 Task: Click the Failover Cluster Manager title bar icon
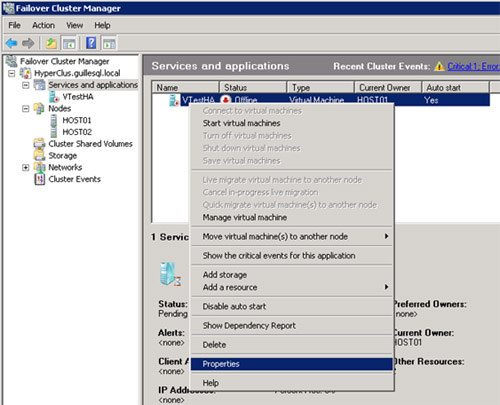click(8, 8)
